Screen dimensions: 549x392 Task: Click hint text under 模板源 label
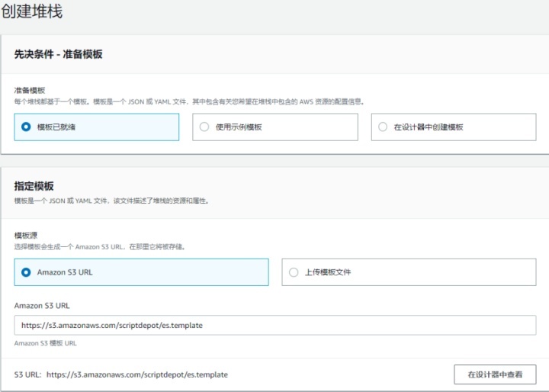pyautogui.click(x=100, y=247)
